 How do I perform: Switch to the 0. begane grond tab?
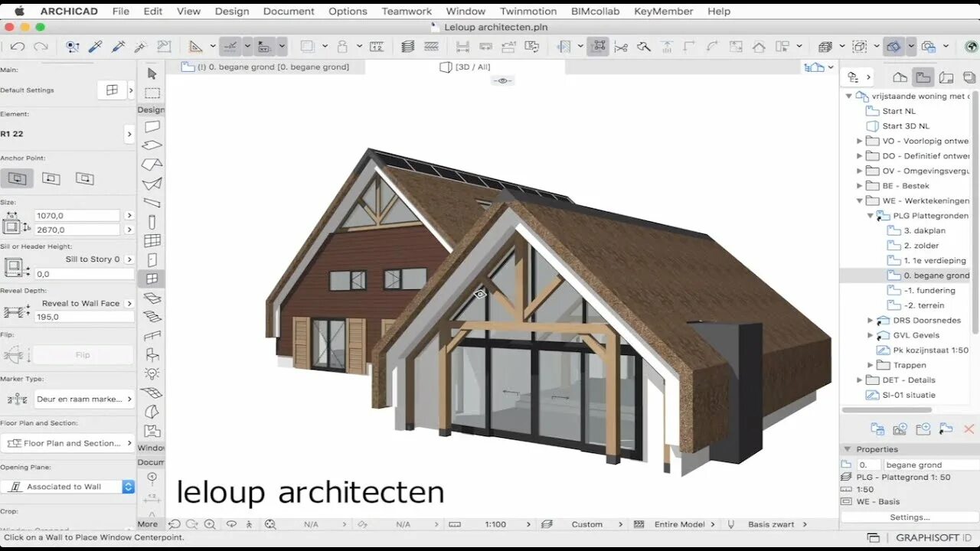(265, 67)
